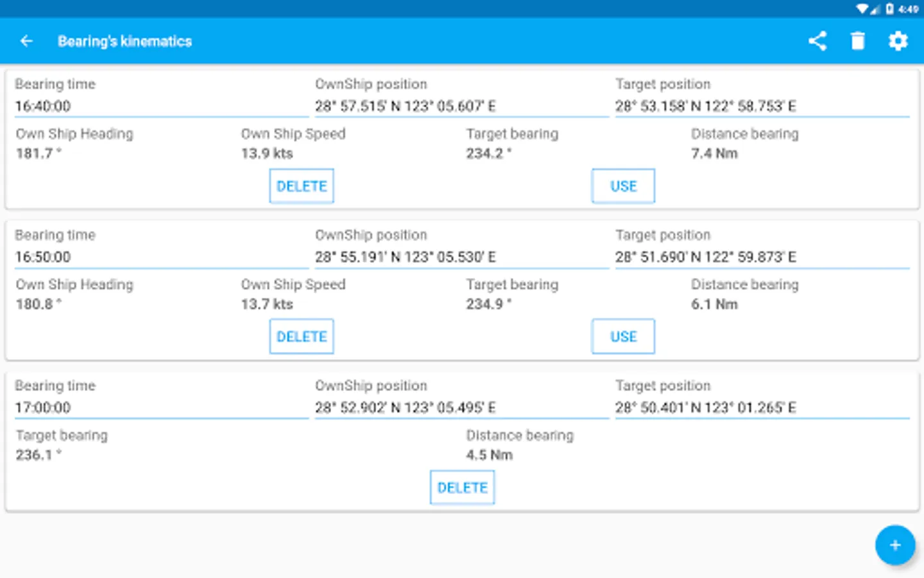924x578 pixels.
Task: Edit Target position 28° 53.158' N field
Action: (x=762, y=106)
